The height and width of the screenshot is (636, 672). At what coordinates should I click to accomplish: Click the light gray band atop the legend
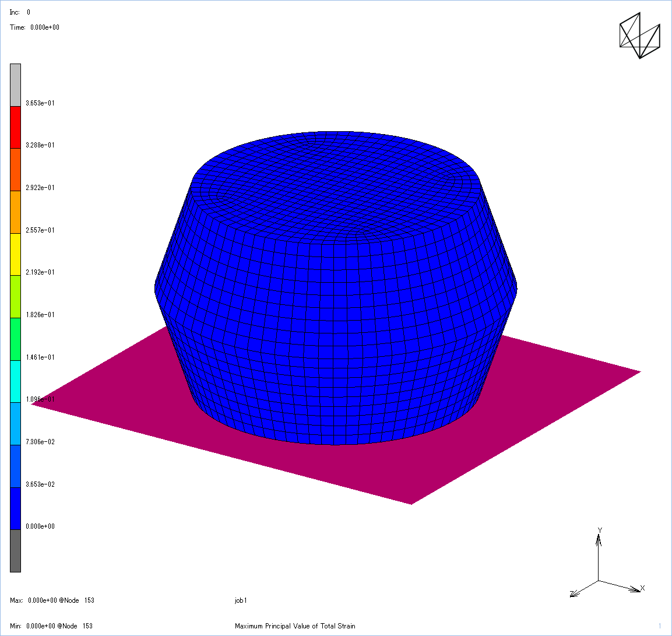(x=15, y=85)
